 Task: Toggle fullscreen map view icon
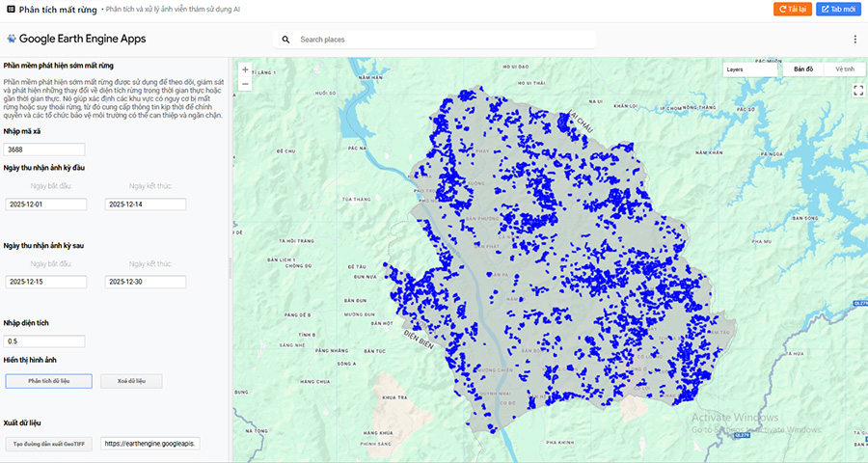coord(858,90)
